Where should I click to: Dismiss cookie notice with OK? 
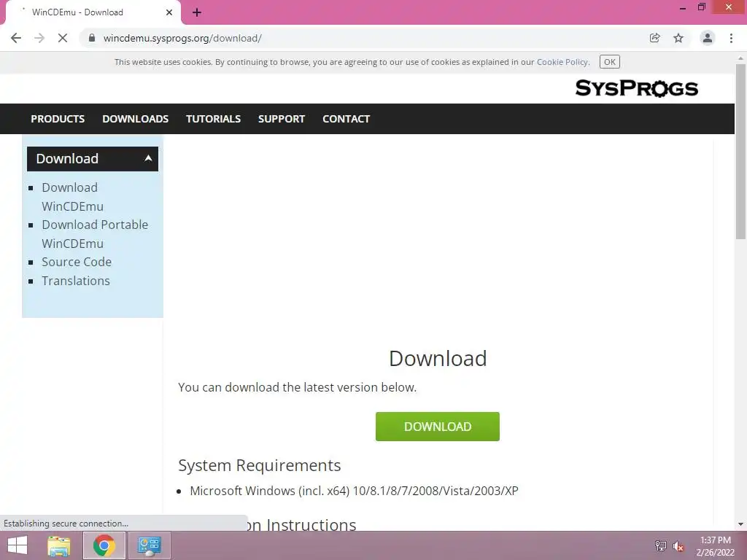[x=609, y=62]
